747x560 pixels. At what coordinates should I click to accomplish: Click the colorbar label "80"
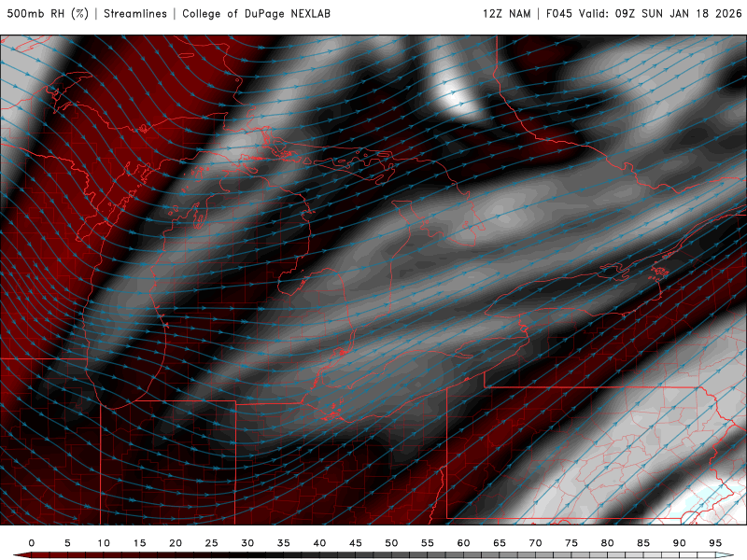608,543
